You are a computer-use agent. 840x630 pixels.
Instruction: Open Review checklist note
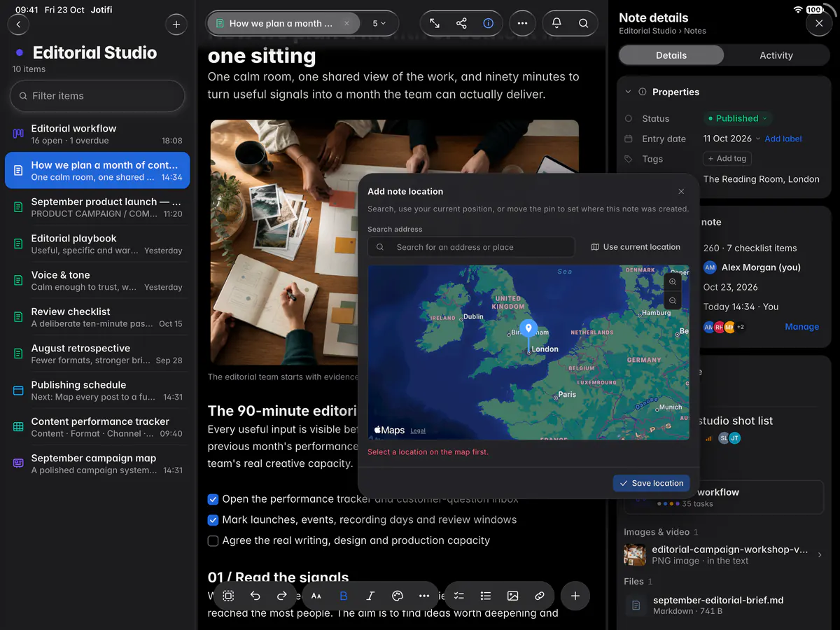pyautogui.click(x=97, y=317)
